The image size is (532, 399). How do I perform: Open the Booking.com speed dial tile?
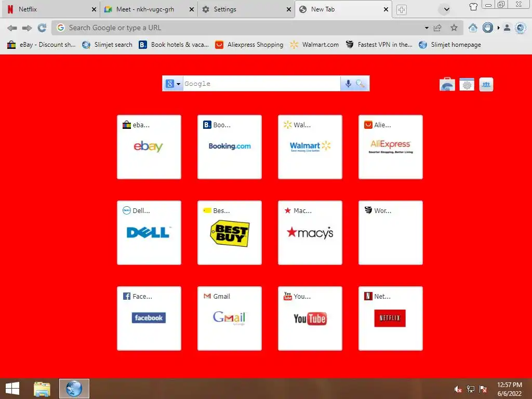229,147
